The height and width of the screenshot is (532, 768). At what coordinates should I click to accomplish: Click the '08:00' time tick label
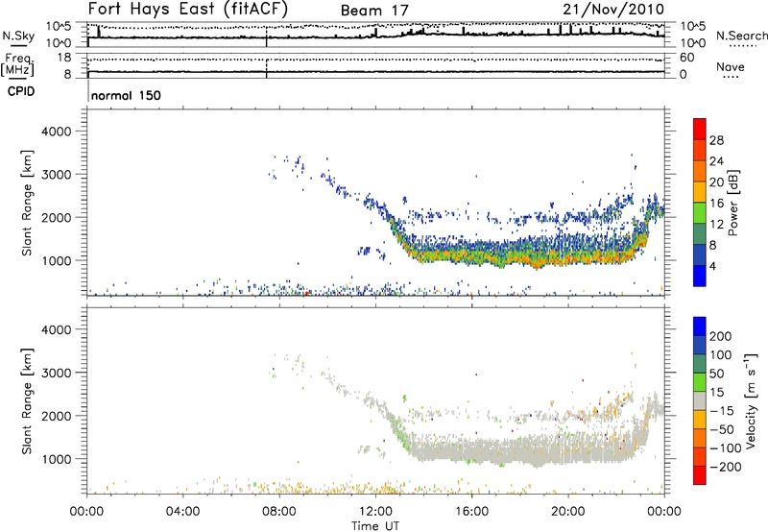click(x=279, y=512)
